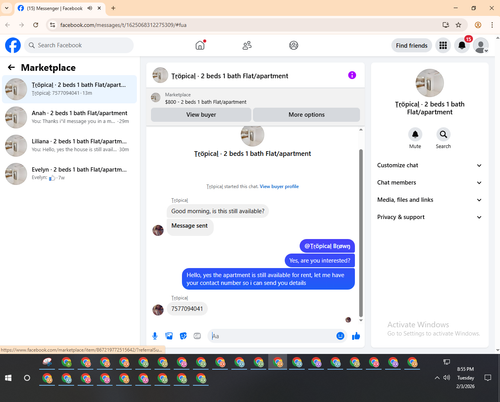The width and height of the screenshot is (500, 402).
Task: Click the chat scroll up arrow
Action: point(361,130)
